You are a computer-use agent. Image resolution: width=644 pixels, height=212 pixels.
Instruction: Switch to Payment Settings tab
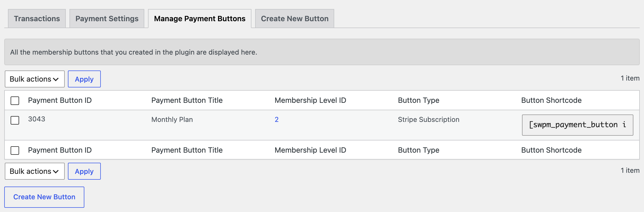tap(107, 19)
